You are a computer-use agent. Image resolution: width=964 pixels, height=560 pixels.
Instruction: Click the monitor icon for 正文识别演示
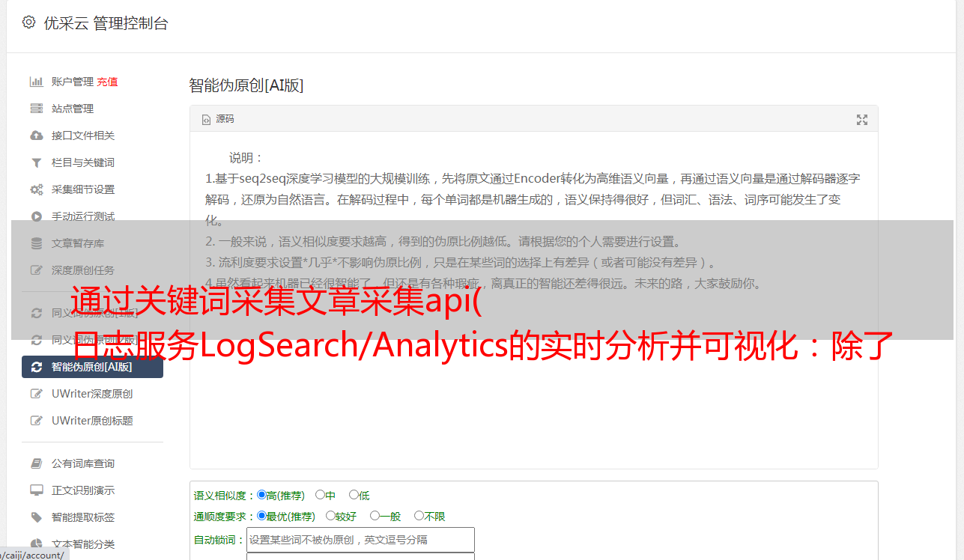tap(36, 490)
